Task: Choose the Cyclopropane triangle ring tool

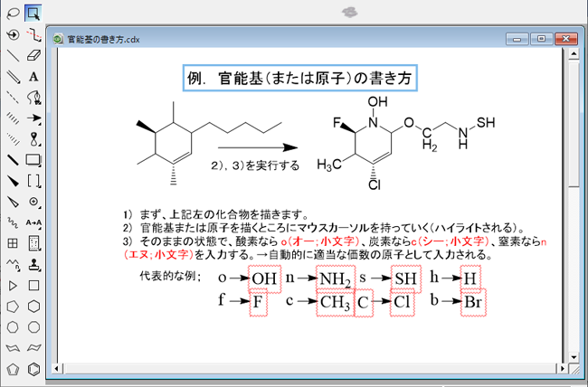Action: pos(13,285)
